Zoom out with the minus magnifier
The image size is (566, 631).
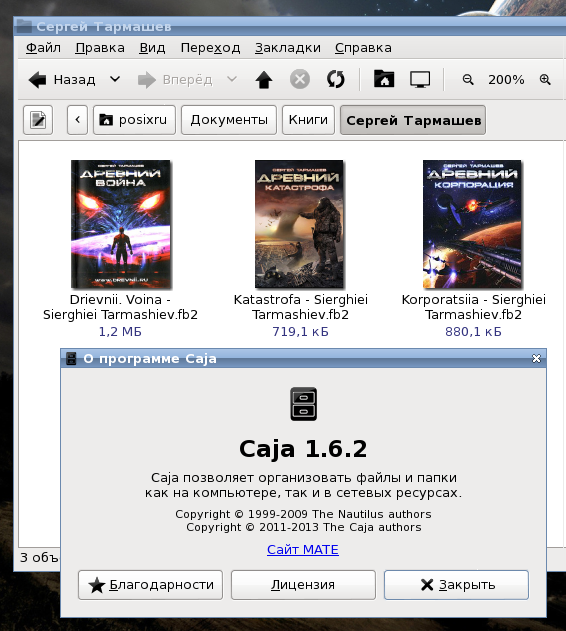coord(468,79)
